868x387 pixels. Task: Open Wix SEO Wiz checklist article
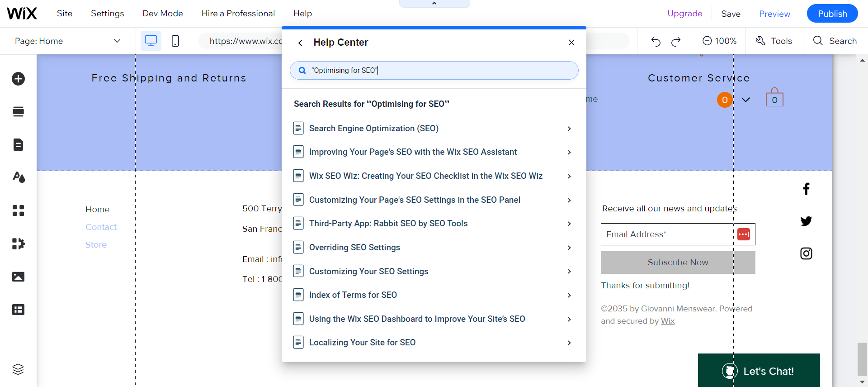tap(434, 176)
